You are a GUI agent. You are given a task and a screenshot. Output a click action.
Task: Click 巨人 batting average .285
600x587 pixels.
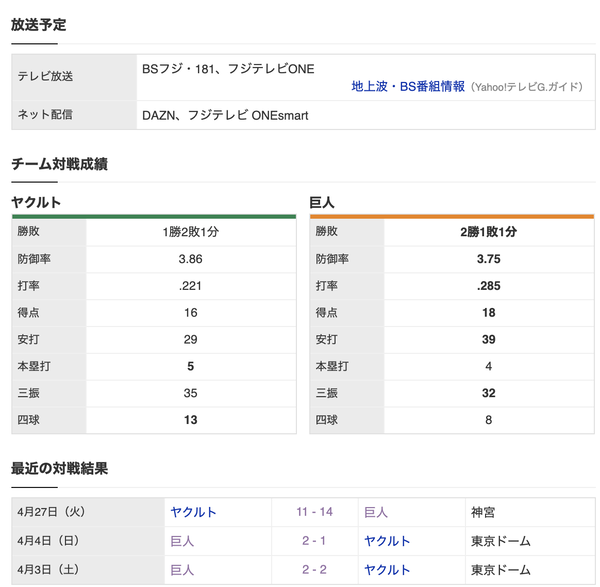click(489, 286)
